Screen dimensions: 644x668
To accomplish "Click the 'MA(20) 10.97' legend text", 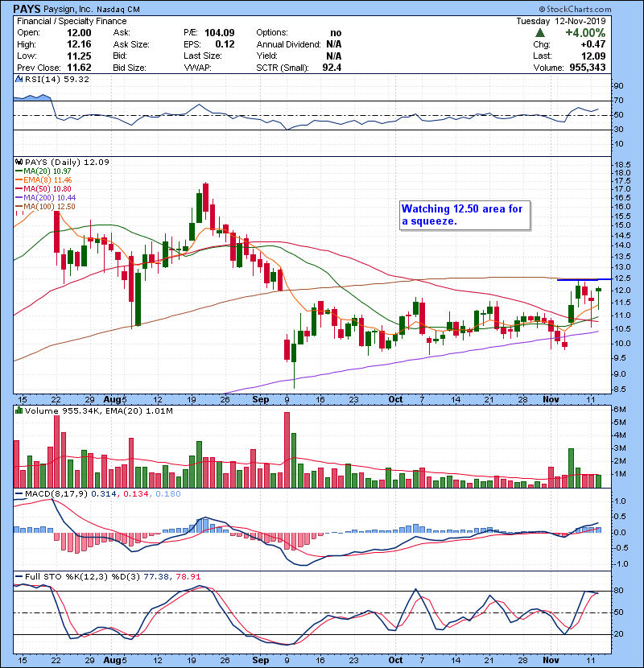I will 47,171.
